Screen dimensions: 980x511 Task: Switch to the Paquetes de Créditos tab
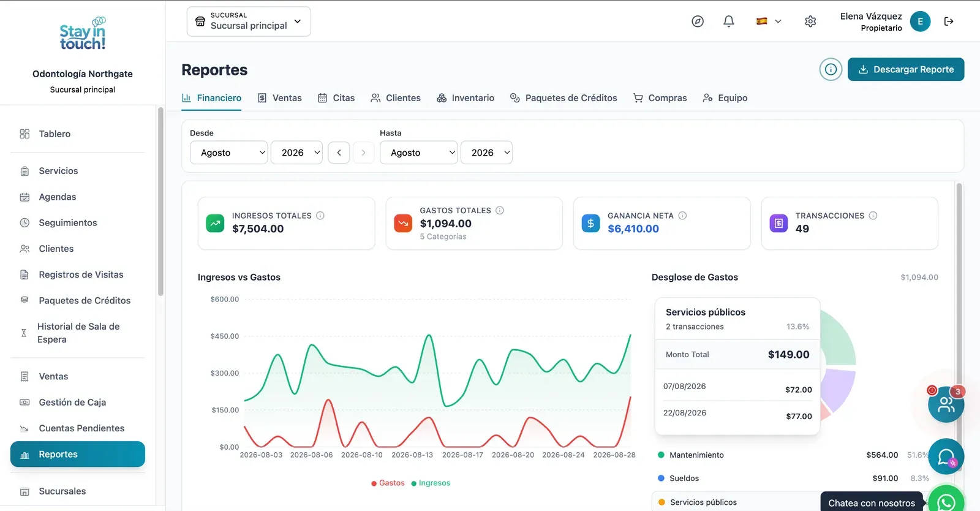click(563, 98)
